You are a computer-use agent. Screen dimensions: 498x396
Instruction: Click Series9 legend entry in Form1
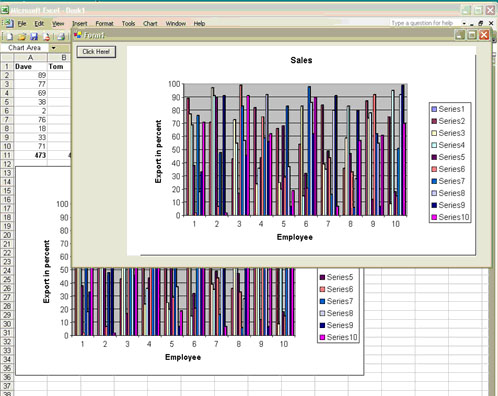click(x=448, y=205)
